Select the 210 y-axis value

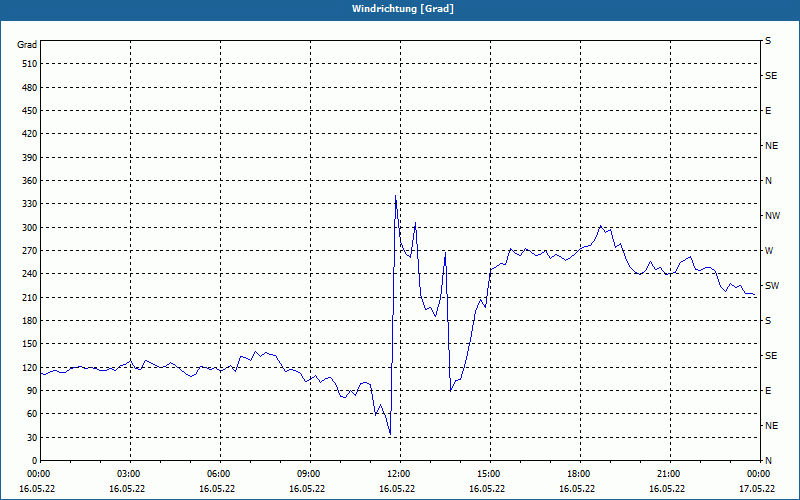coord(30,297)
